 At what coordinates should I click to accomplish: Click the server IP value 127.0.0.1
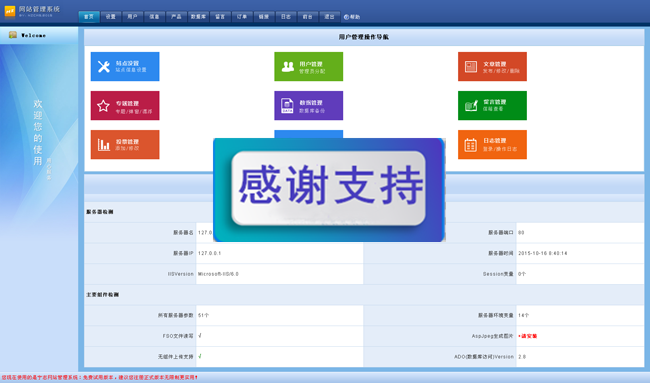click(x=209, y=253)
